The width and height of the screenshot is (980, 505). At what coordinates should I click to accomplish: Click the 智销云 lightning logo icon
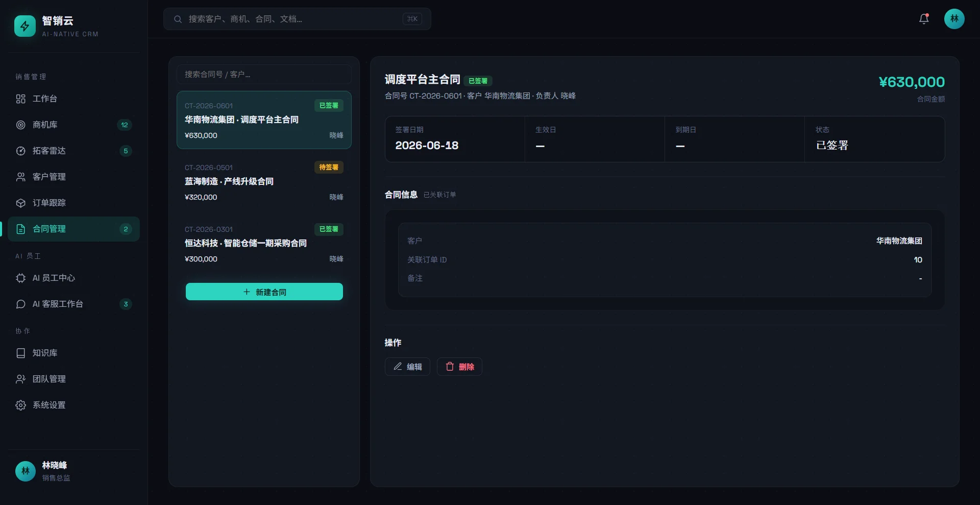pyautogui.click(x=24, y=26)
